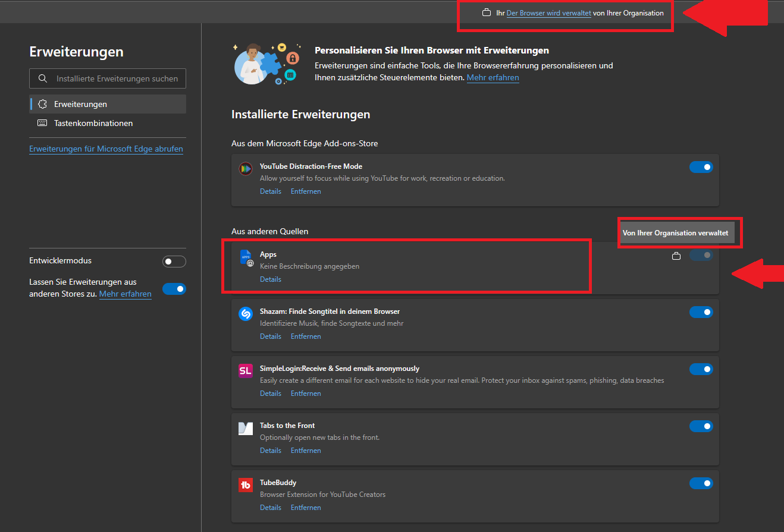This screenshot has height=532, width=784.
Task: Toggle extensions from other stores setting
Action: [175, 288]
